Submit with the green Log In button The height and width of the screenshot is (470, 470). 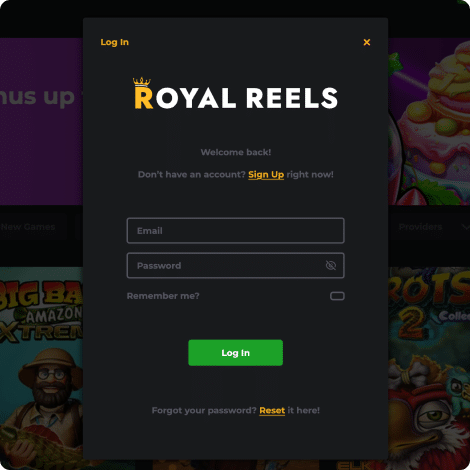235,353
